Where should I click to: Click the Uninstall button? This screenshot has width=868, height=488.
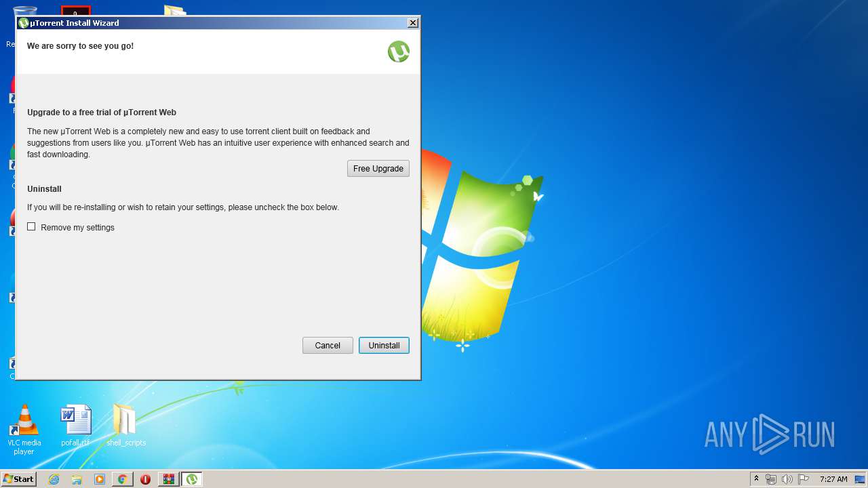point(384,345)
